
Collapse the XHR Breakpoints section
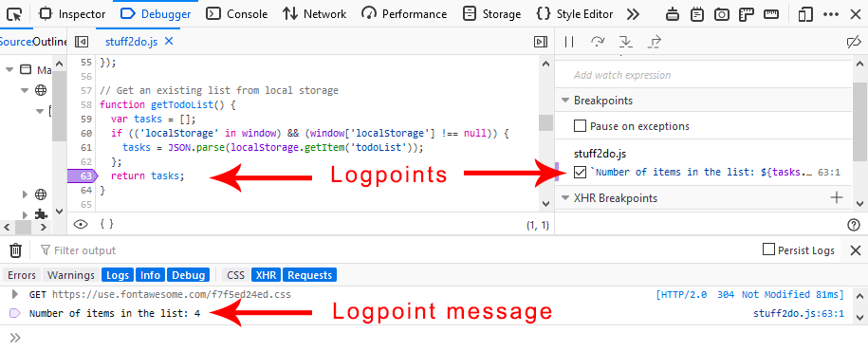(565, 198)
